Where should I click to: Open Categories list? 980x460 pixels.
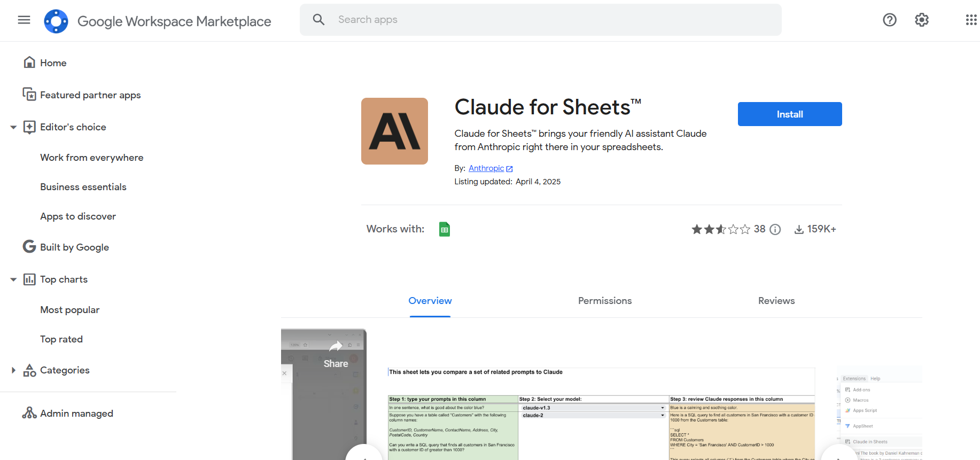[65, 370]
